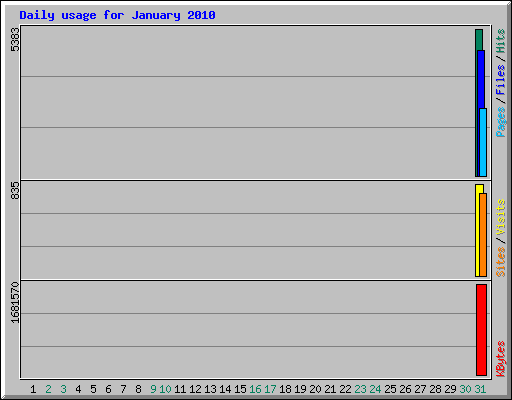The image size is (512, 400).
Task: Click day 27 on the x-axis
Action: tap(420, 389)
